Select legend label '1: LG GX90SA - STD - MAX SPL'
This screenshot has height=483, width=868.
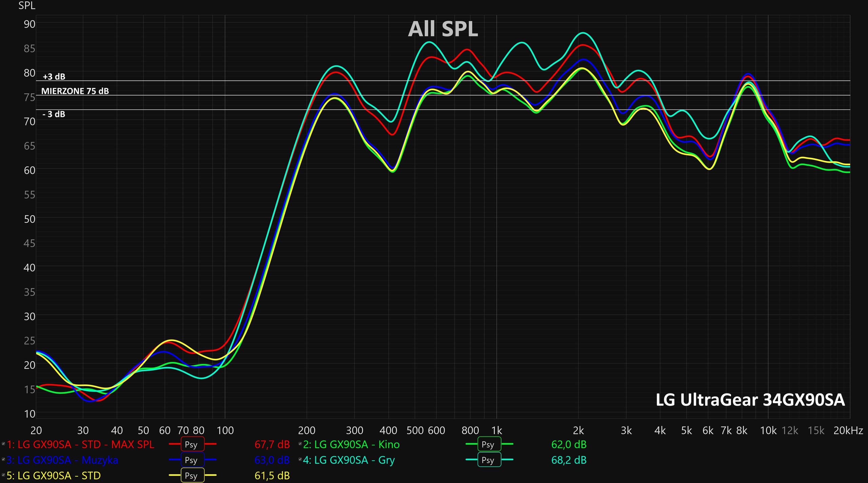point(80,444)
